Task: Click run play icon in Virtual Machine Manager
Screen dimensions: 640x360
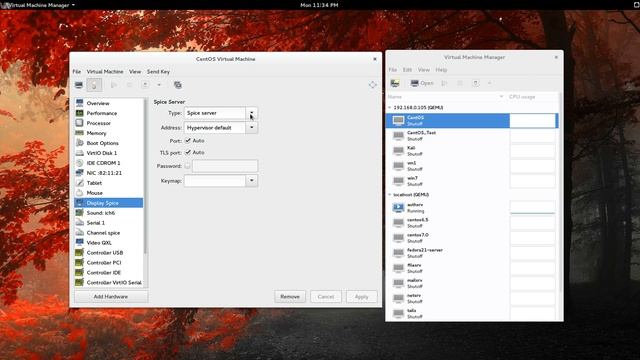Action: click(x=444, y=83)
